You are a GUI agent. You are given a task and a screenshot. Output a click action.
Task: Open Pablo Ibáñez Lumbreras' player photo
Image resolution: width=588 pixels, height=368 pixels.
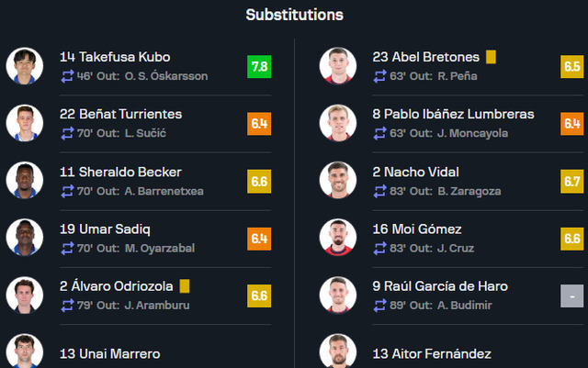(338, 123)
